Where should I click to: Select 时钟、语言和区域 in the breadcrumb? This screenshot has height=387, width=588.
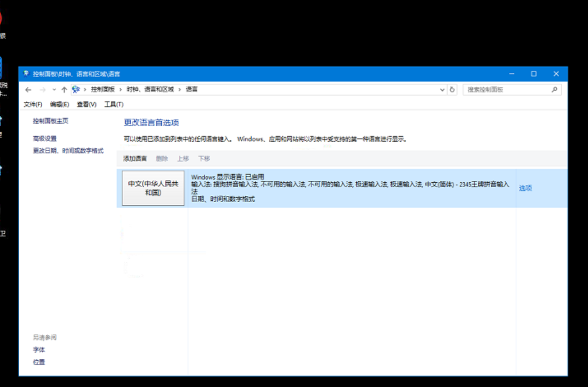150,89
